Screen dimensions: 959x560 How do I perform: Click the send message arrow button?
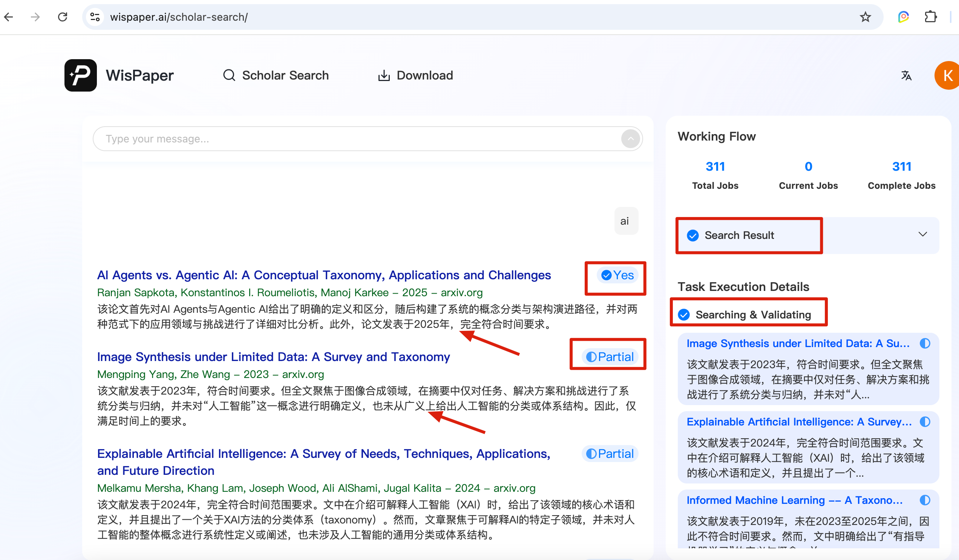tap(630, 139)
